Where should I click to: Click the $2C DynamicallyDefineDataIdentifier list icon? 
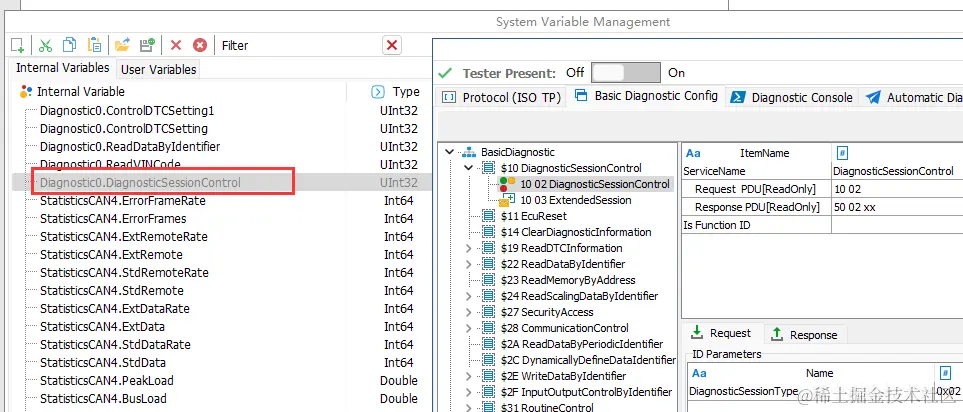489,360
